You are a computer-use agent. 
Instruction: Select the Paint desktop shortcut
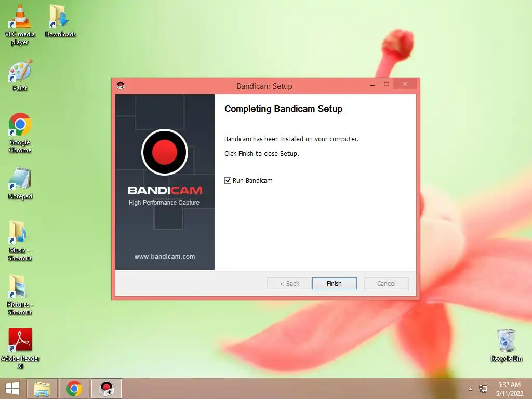point(20,75)
